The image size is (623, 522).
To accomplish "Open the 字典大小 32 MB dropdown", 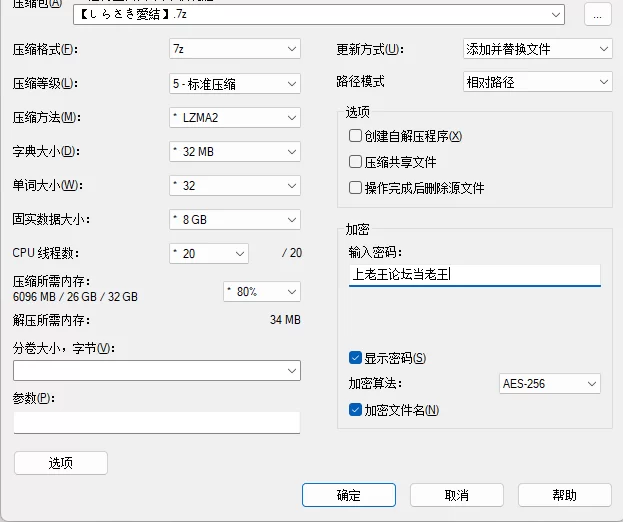I will (235, 151).
